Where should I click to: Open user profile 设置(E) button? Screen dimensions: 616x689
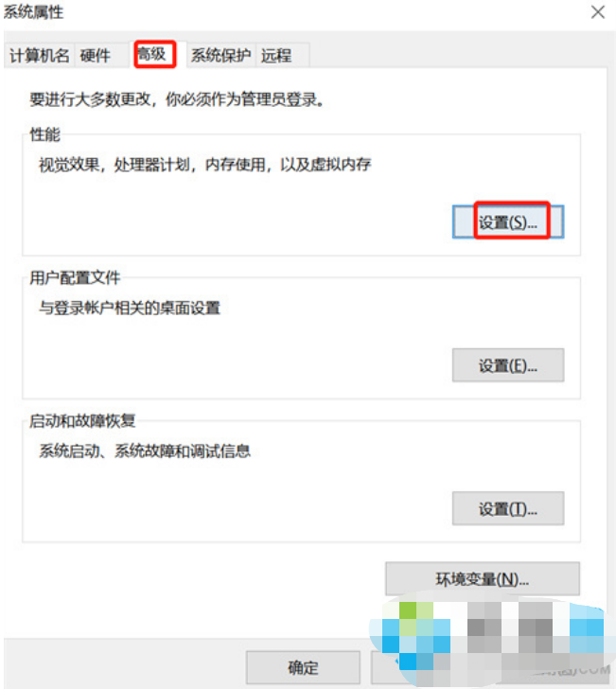(x=508, y=365)
